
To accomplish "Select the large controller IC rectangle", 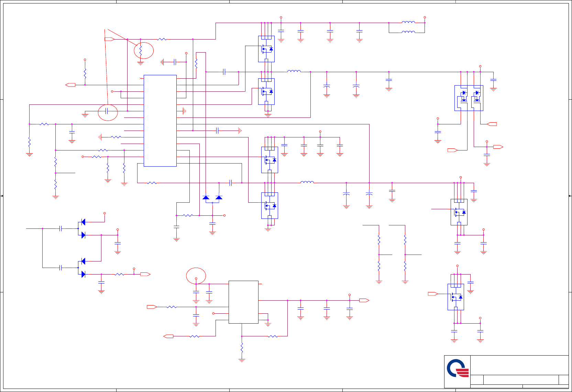I will click(x=160, y=121).
